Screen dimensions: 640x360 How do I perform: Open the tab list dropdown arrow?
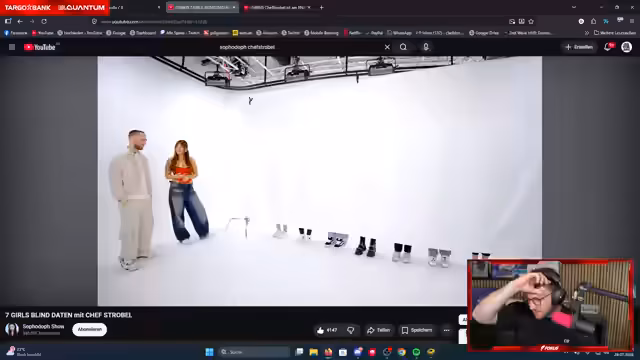coord(574,7)
